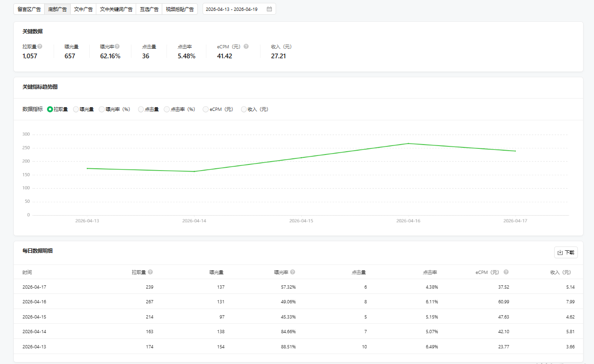The height and width of the screenshot is (364, 594).
Task: Click help icon next to 曝光率 table header
Action: point(293,272)
